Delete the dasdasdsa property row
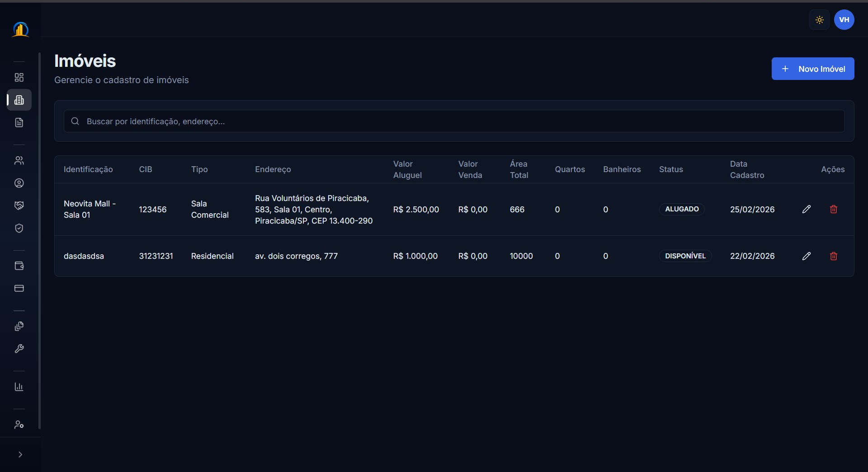868x472 pixels. 833,256
